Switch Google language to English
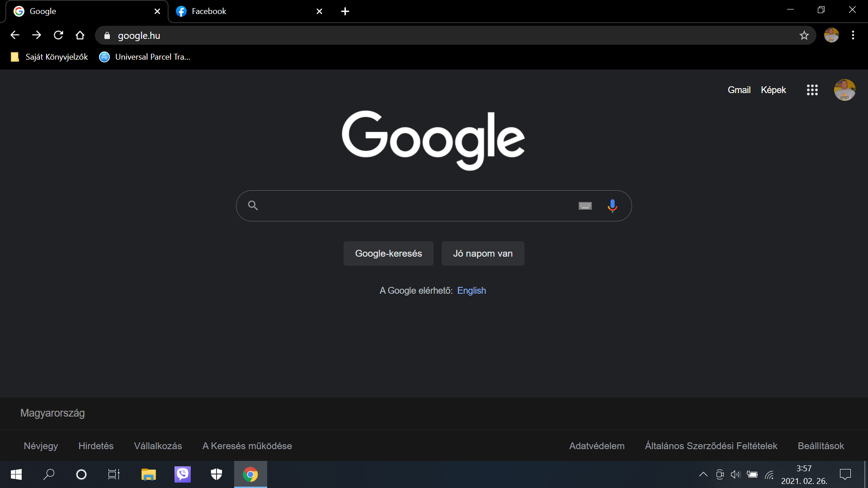868x488 pixels. (x=471, y=291)
